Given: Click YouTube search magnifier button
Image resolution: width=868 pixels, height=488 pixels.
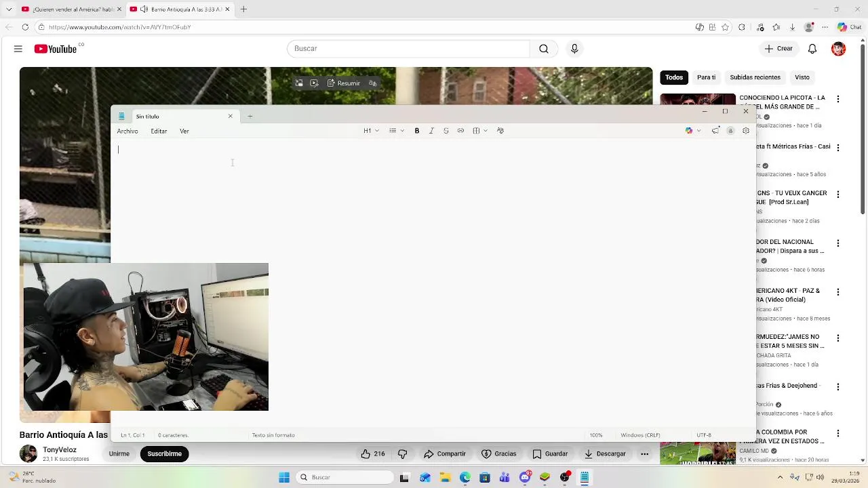Looking at the screenshot, I should (544, 49).
